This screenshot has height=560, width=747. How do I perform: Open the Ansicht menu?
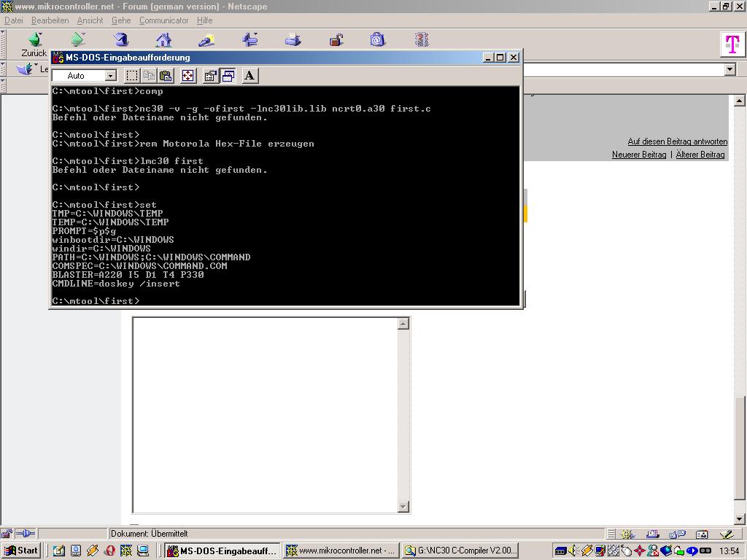(x=90, y=20)
